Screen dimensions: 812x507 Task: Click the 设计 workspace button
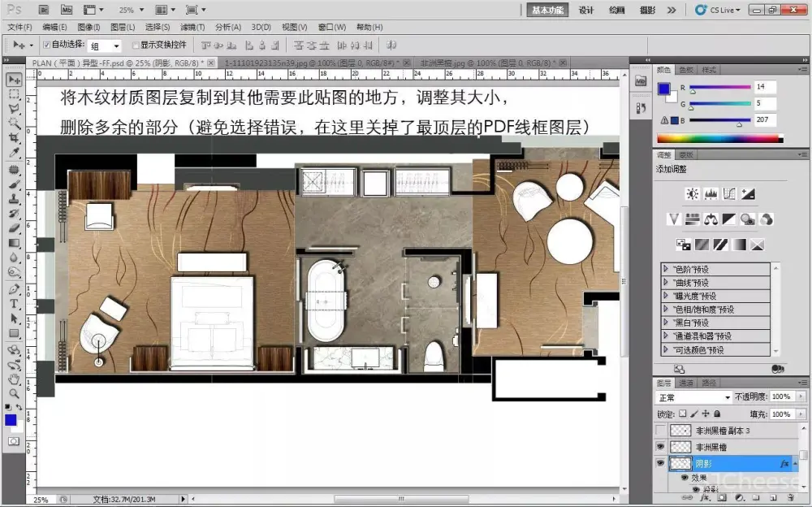click(x=585, y=10)
